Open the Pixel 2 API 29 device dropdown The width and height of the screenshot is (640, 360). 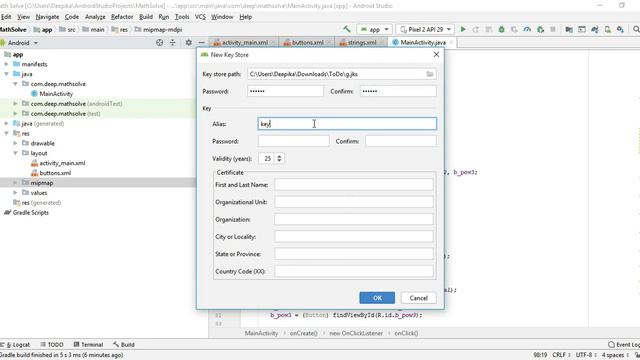[x=425, y=29]
